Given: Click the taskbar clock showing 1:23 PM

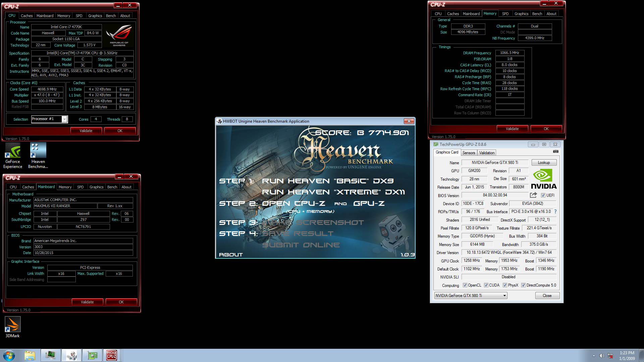Looking at the screenshot, I should click(x=627, y=356).
